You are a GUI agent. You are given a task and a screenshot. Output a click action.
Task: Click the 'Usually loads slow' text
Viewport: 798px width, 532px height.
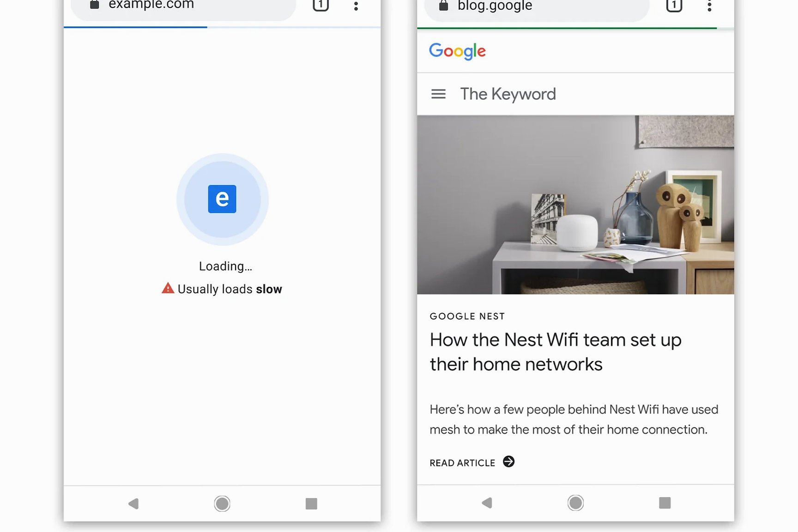230,289
